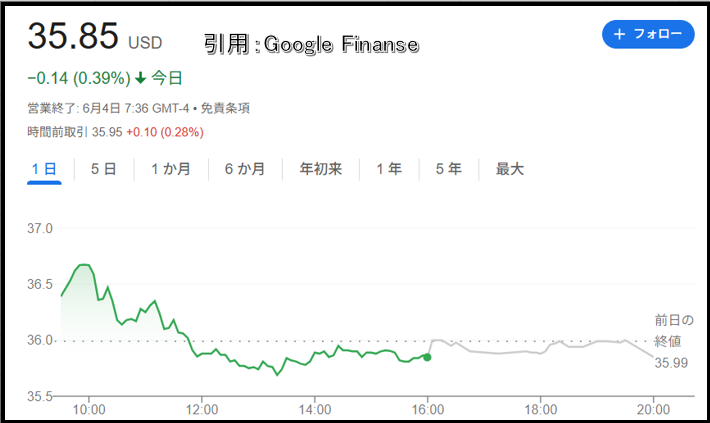Click the green closing price dot on chart

click(x=427, y=357)
